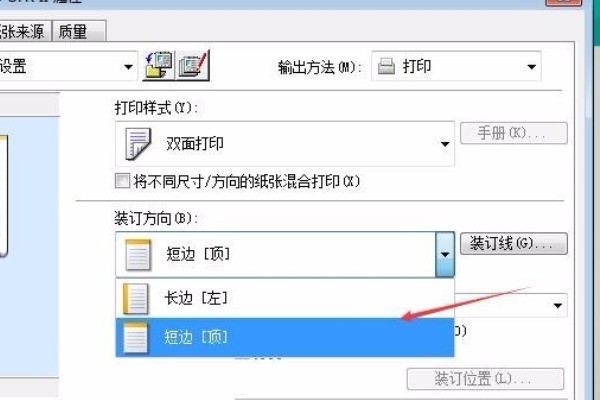The width and height of the screenshot is (600, 400).
Task: Click the 长边[左] page icon in list
Action: click(x=135, y=299)
